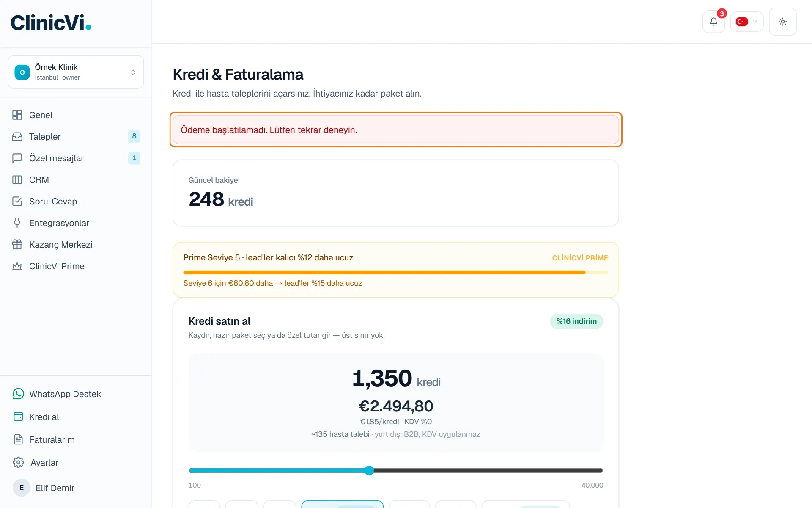812x508 pixels.
Task: Click the WhatsApp Destek icon
Action: click(x=18, y=394)
